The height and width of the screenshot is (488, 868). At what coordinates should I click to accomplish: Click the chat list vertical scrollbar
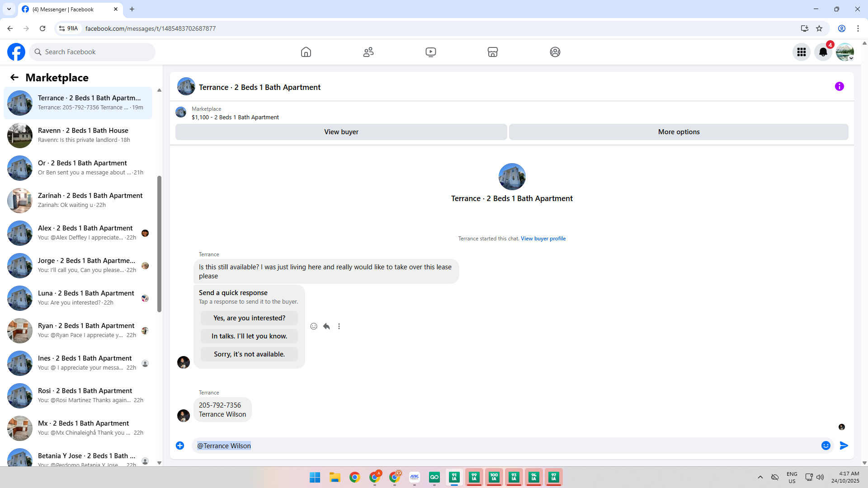[x=159, y=244]
